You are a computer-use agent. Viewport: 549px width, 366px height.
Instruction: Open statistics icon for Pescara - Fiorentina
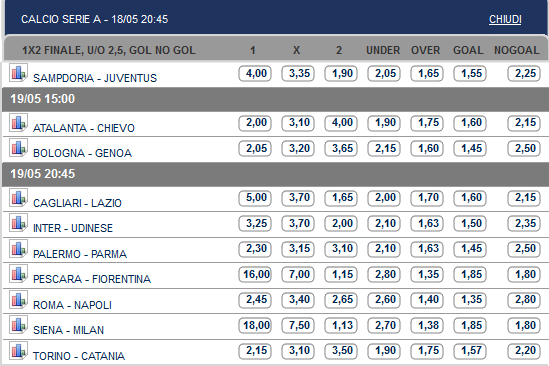(x=18, y=274)
